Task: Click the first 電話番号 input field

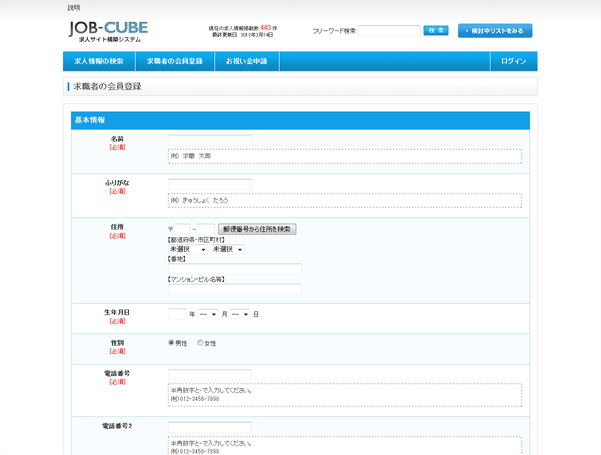Action: (x=209, y=376)
